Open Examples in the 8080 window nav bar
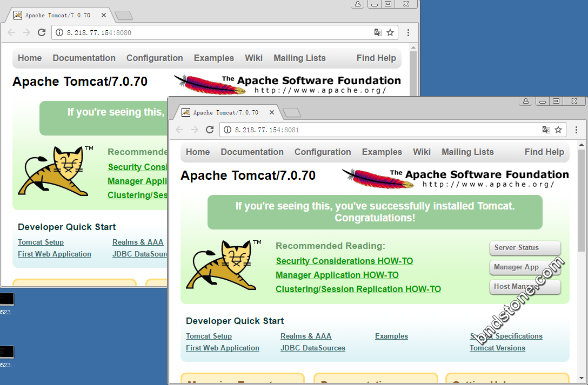588x385 pixels. [214, 58]
